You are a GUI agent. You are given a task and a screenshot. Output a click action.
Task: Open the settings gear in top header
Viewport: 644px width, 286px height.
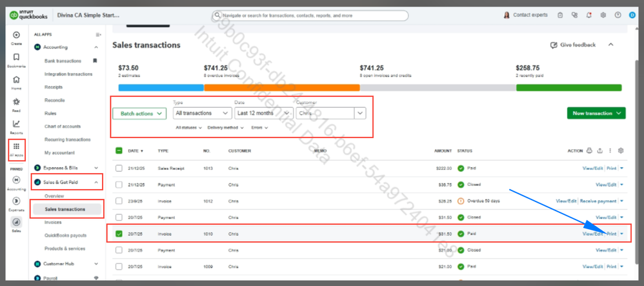click(603, 15)
